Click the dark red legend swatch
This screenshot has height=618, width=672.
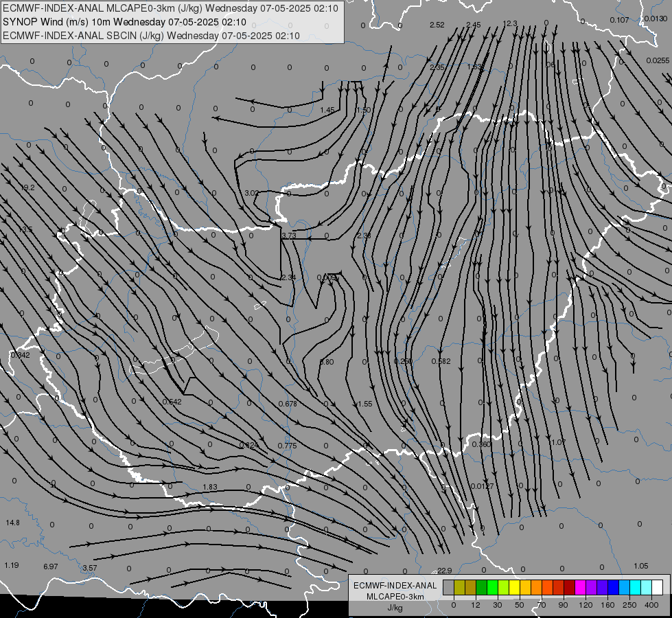tap(570, 587)
